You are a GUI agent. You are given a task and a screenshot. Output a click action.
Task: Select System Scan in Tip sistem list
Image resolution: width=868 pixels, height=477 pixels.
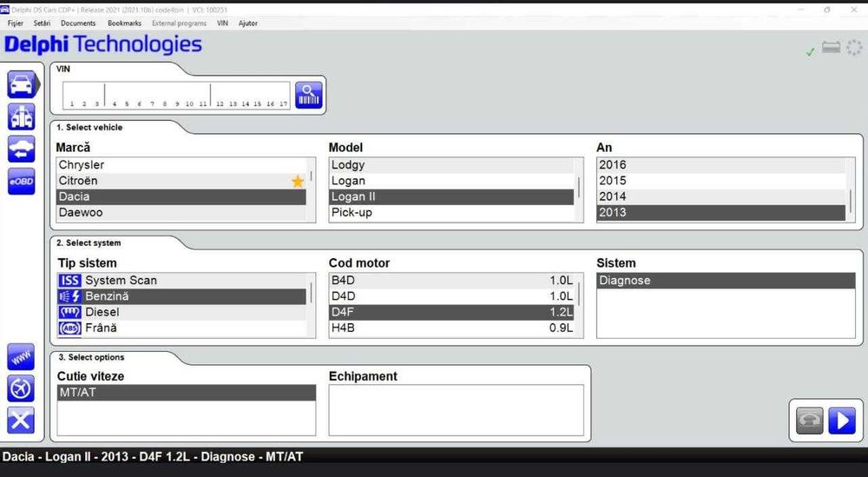(x=181, y=281)
